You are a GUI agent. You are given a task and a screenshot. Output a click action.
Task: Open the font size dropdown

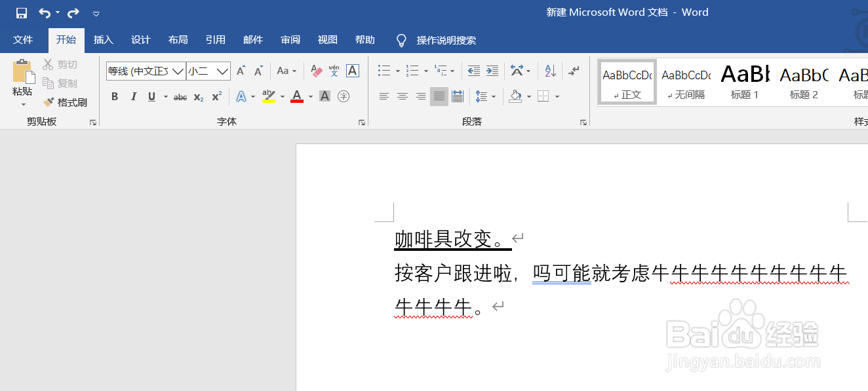(x=221, y=71)
